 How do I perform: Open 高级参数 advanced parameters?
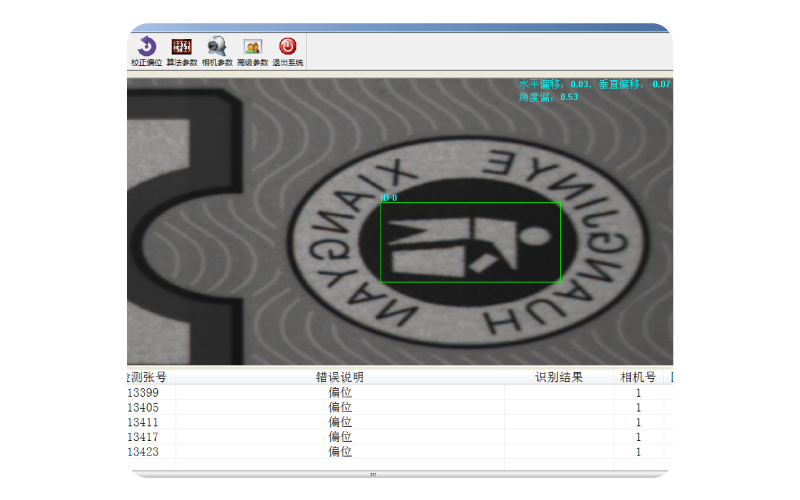[252, 47]
